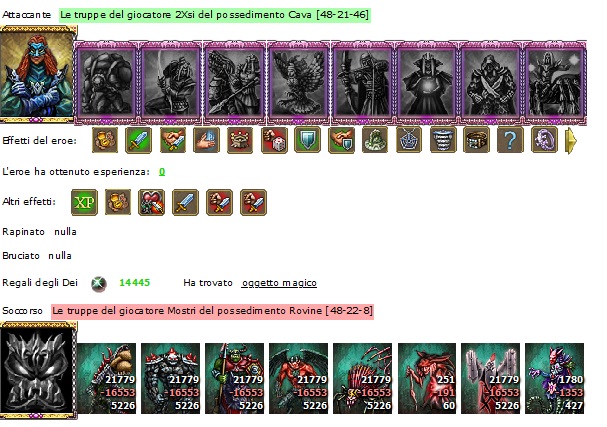Click the masked attacker hero portrait

(38, 74)
